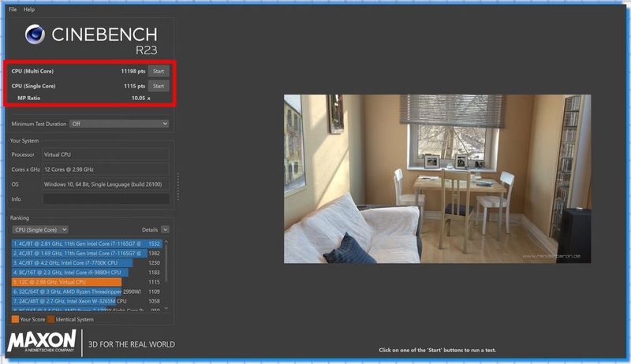Click the ranking list scroll down arrow

coord(166,308)
